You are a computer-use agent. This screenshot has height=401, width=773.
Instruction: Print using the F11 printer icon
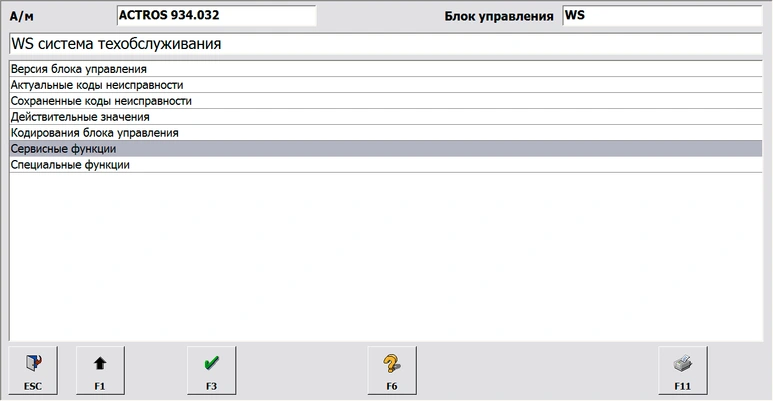pyautogui.click(x=683, y=364)
